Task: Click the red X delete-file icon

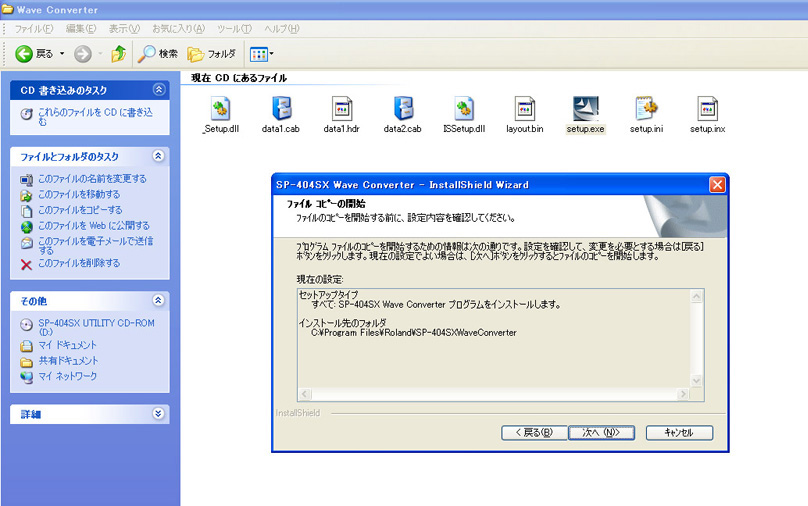Action: [x=26, y=265]
